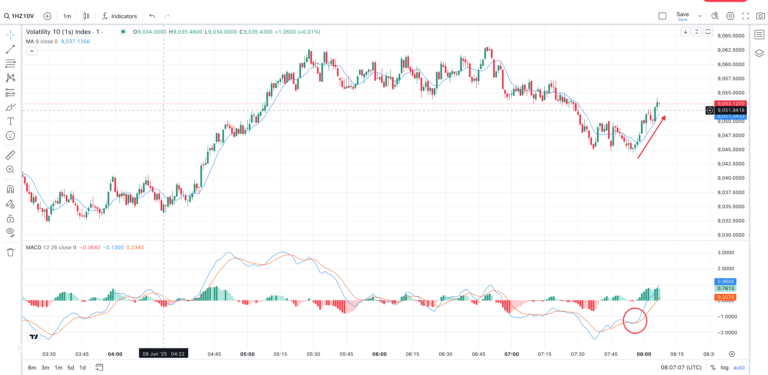Open the object tree layers icon
Screen dimensions: 768x375
coord(759,53)
